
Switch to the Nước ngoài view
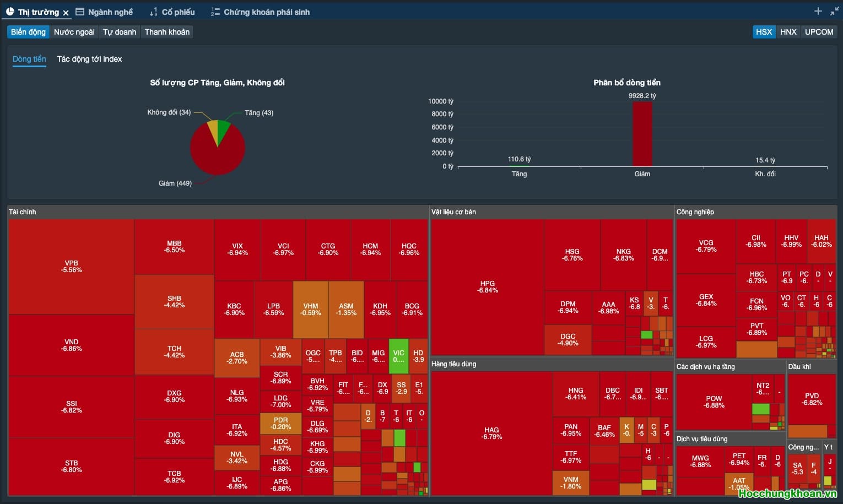tap(74, 32)
